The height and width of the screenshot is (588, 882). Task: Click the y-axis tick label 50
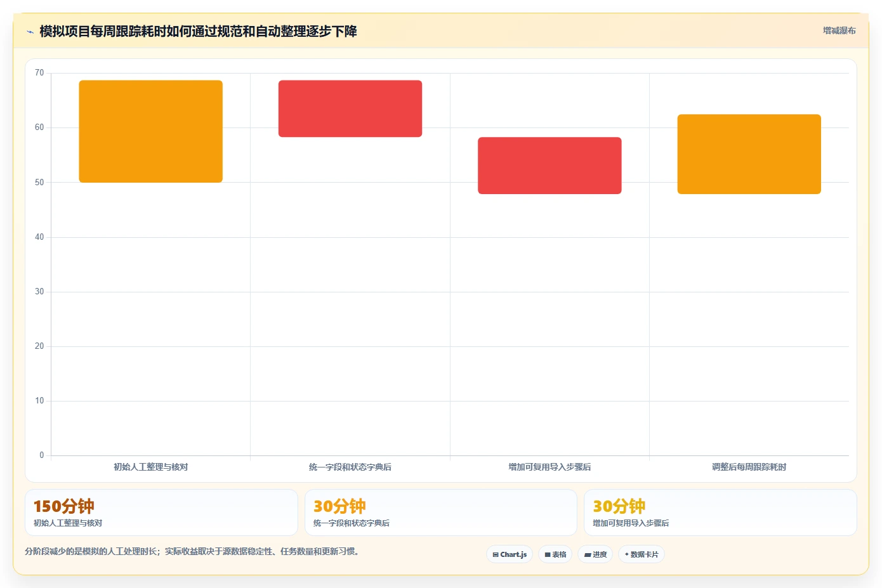click(39, 183)
